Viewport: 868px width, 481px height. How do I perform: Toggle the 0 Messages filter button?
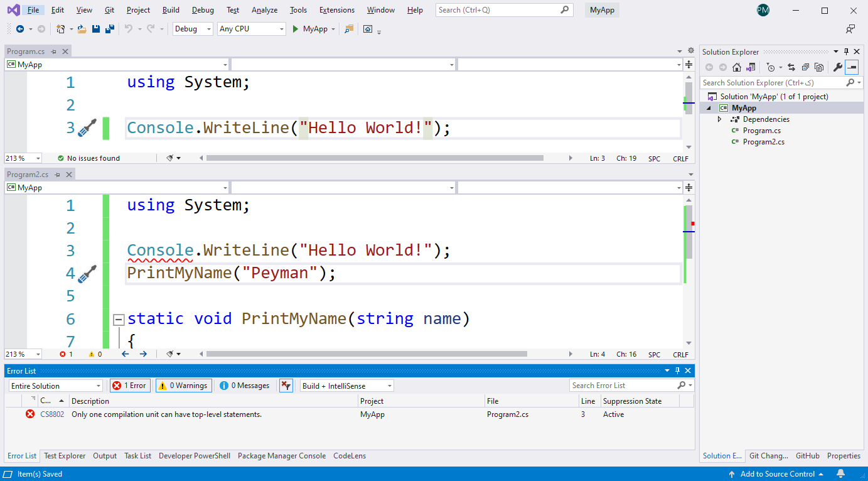(x=245, y=386)
